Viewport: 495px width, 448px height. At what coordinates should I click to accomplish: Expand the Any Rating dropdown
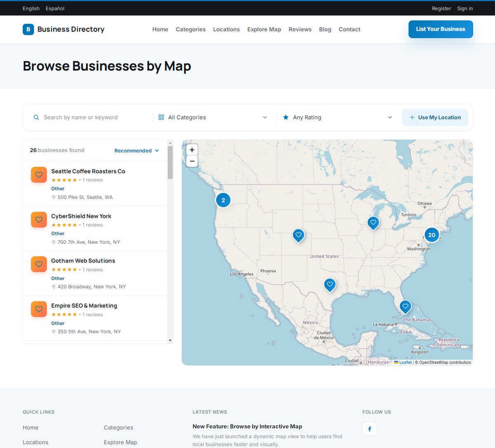coord(337,117)
